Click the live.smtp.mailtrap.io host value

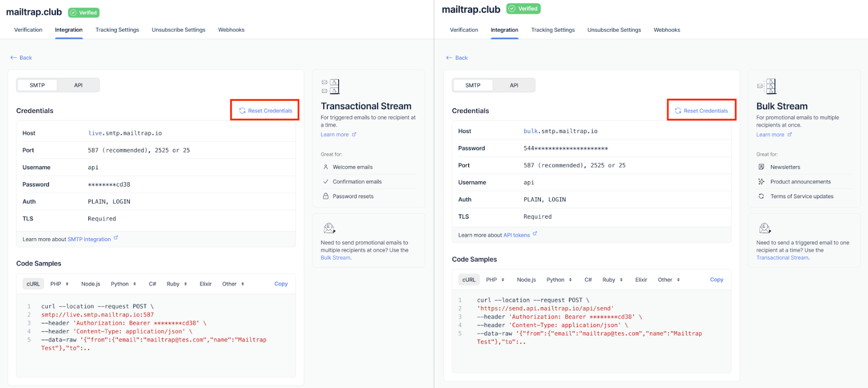coord(125,133)
